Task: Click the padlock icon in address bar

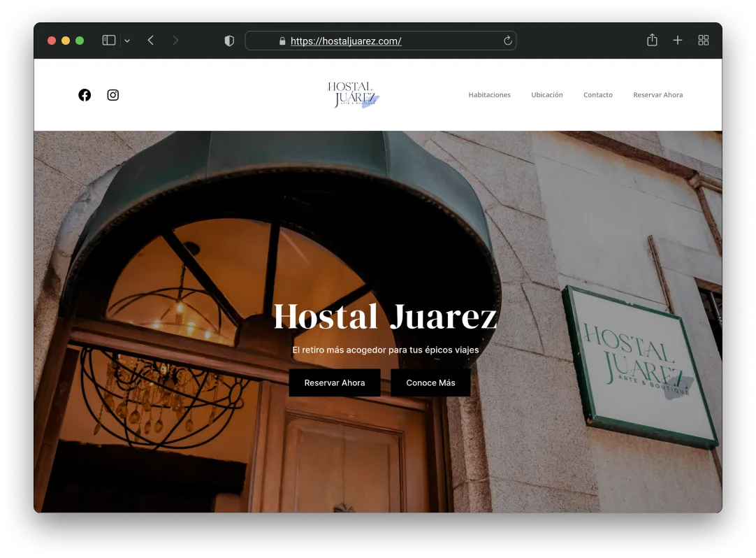Action: click(x=282, y=41)
